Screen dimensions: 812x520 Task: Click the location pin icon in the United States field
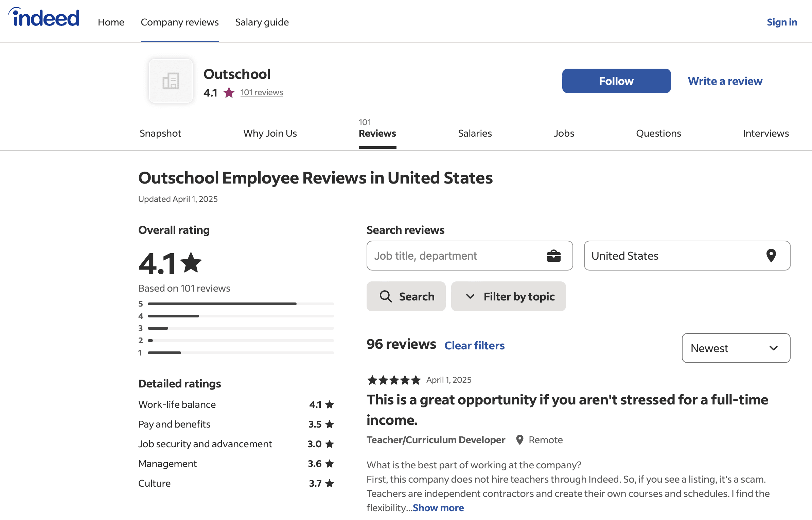(772, 256)
